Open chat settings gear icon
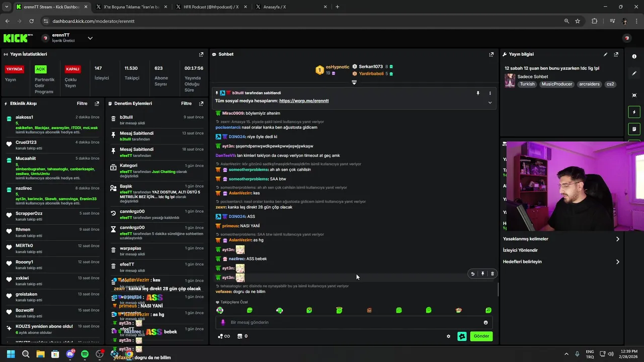644x362 pixels. coord(448,336)
